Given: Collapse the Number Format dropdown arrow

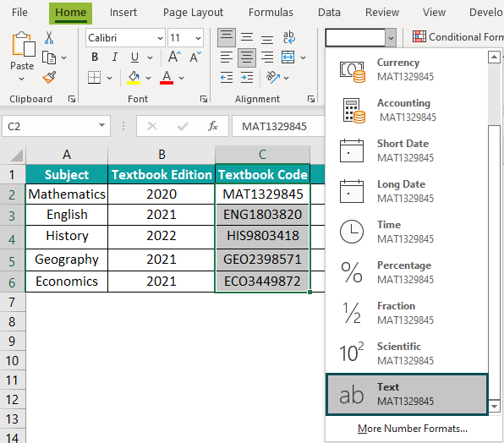Looking at the screenshot, I should [x=391, y=38].
